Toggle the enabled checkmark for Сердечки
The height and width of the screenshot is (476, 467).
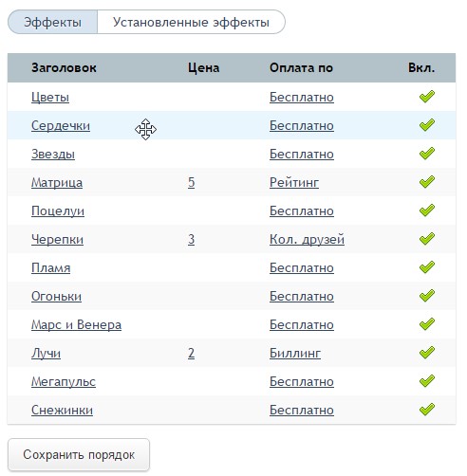click(x=427, y=125)
